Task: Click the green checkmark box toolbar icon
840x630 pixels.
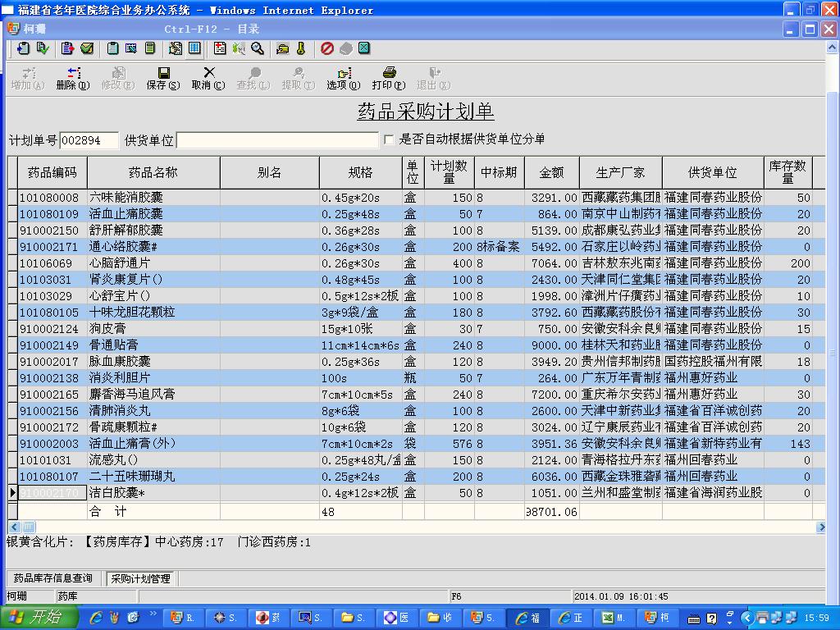Action: 87,48
